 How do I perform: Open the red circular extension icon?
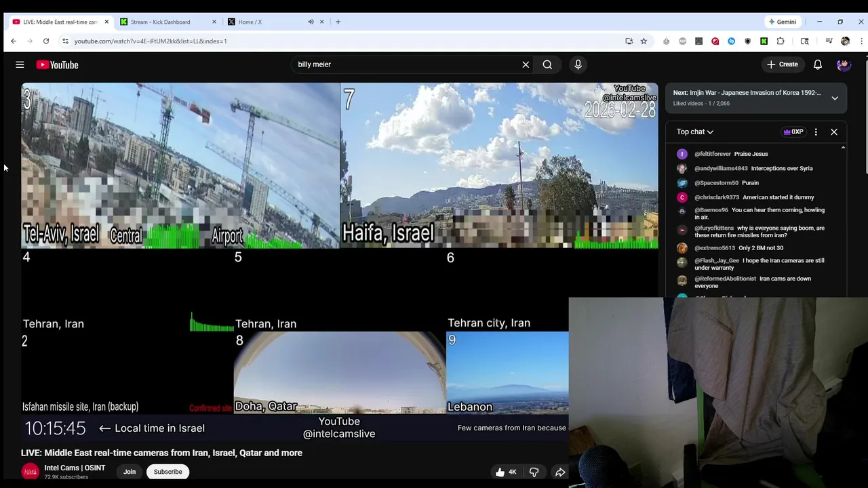tap(715, 41)
